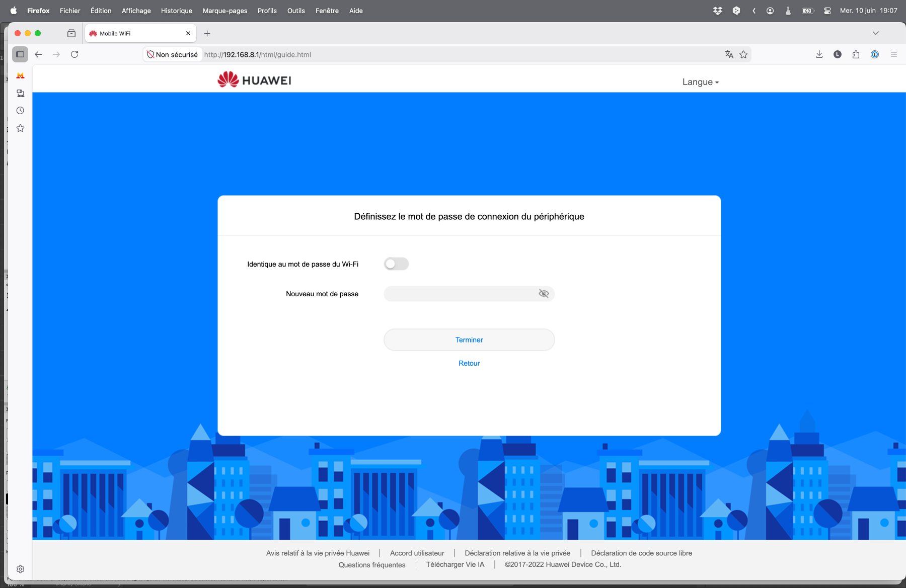This screenshot has width=906, height=588.
Task: Open the Historique menu
Action: tap(177, 11)
